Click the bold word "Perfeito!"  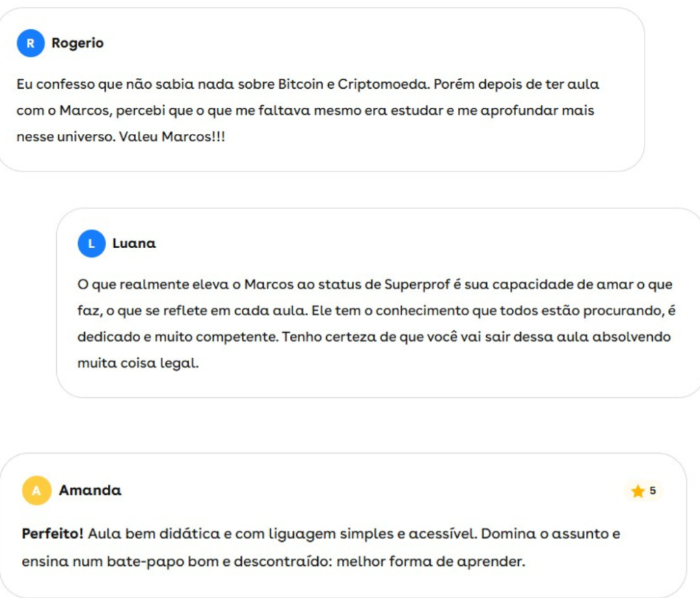click(x=53, y=534)
